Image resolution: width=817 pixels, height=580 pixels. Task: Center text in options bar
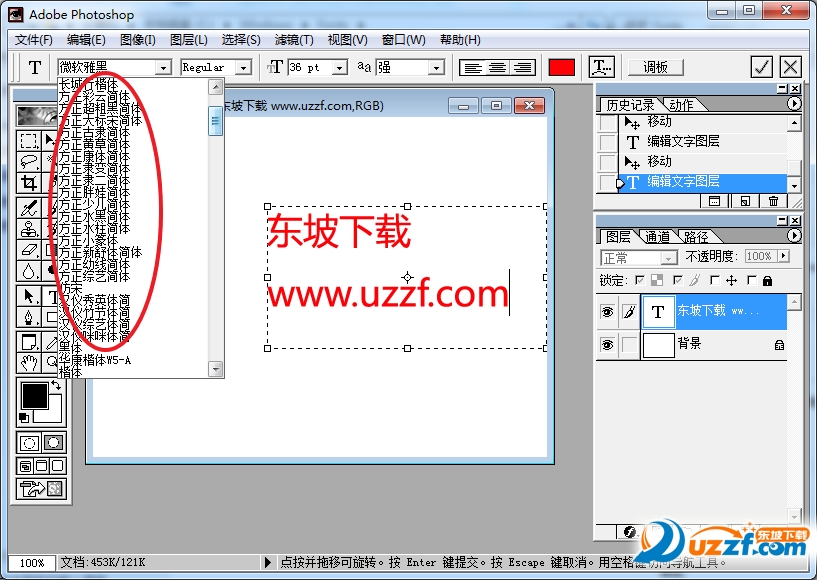click(498, 67)
